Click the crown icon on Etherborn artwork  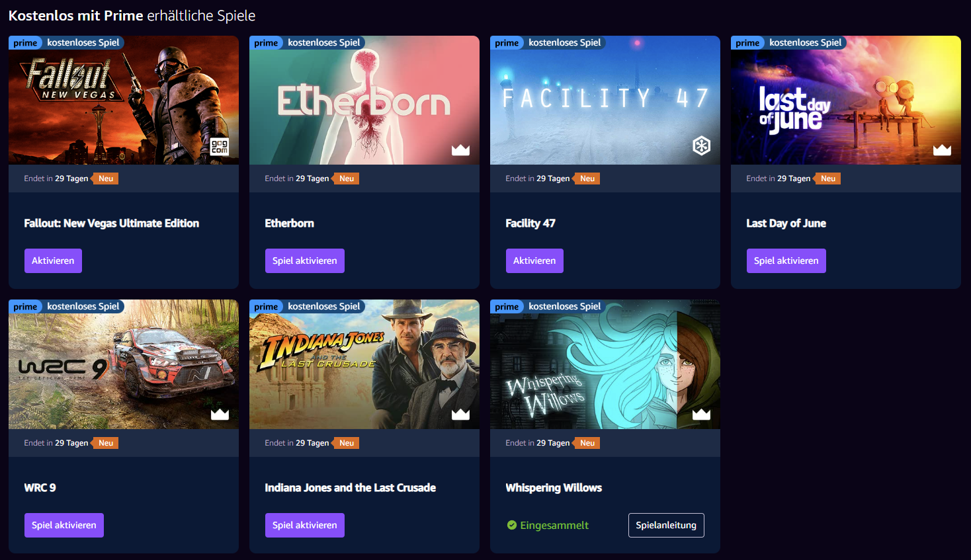[x=460, y=150]
